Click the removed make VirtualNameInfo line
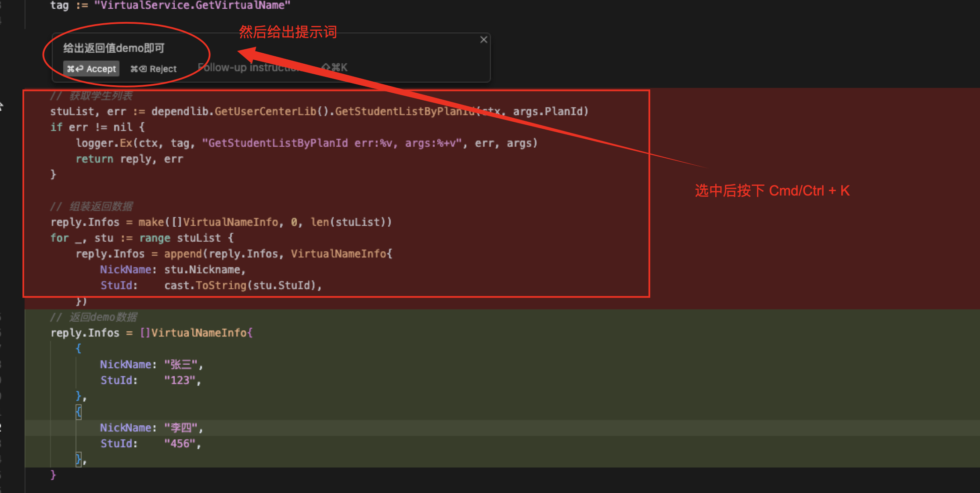The height and width of the screenshot is (493, 980). pos(221,222)
